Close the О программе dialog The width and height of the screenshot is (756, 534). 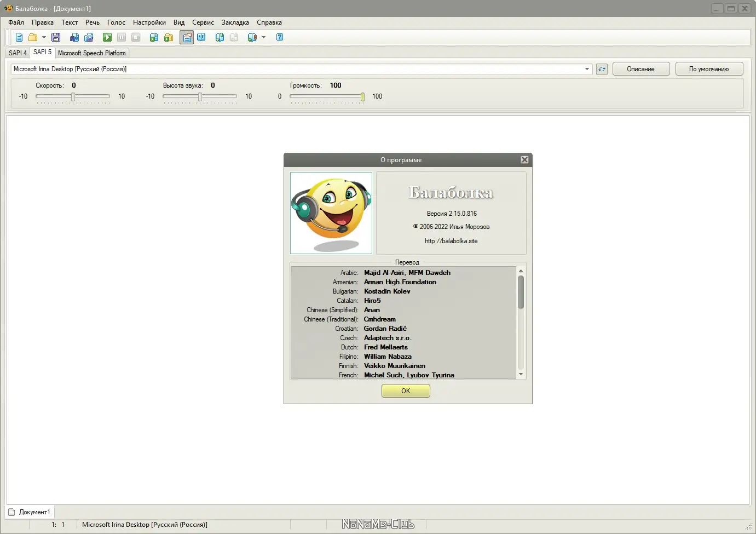[524, 160]
